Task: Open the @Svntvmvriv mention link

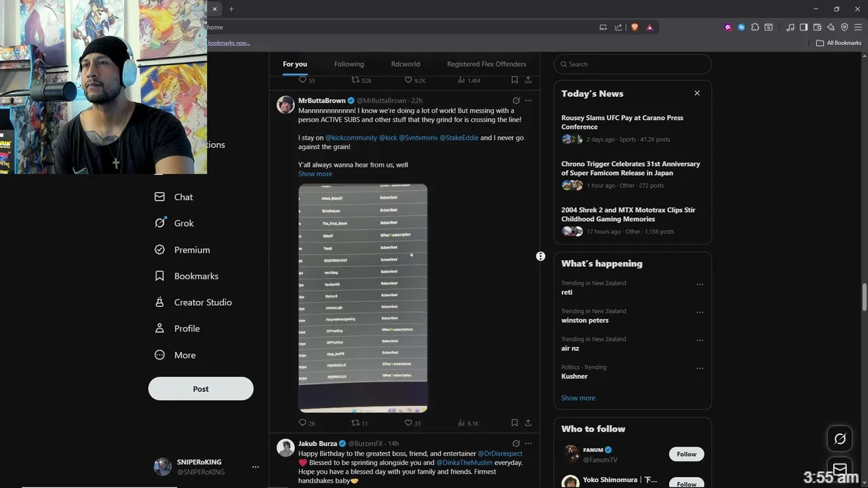Action: coord(418,138)
